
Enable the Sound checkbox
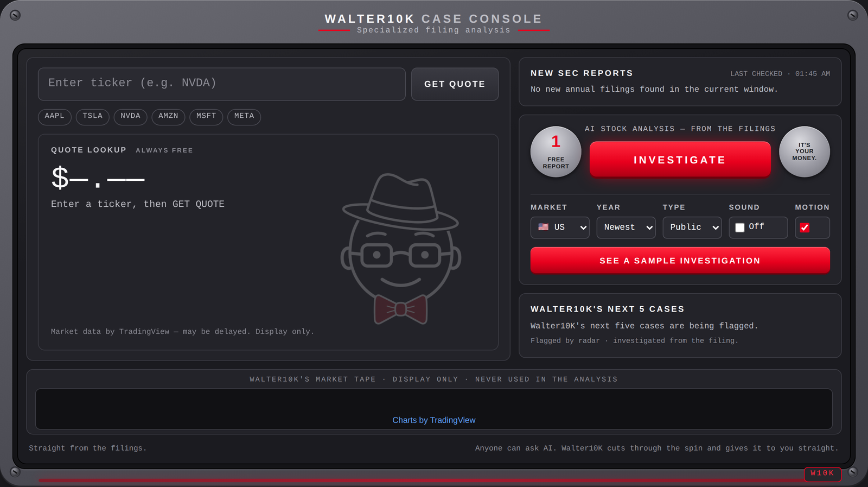[x=740, y=227]
